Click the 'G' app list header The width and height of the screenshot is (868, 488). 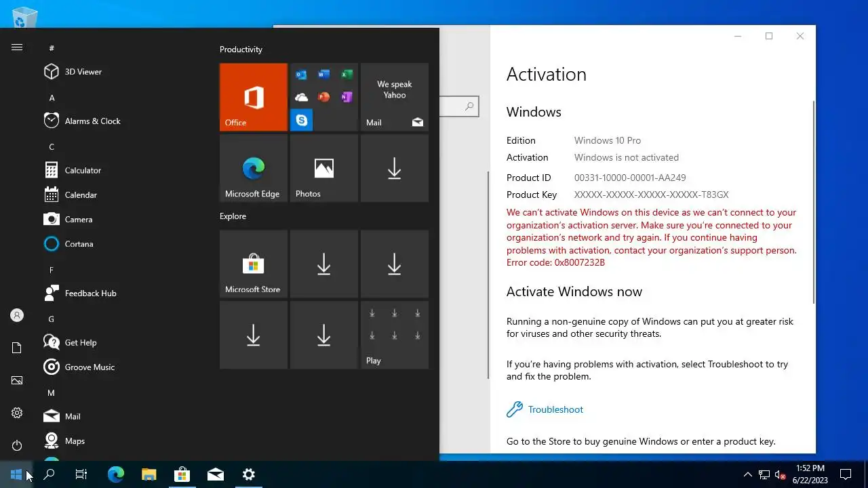click(52, 319)
